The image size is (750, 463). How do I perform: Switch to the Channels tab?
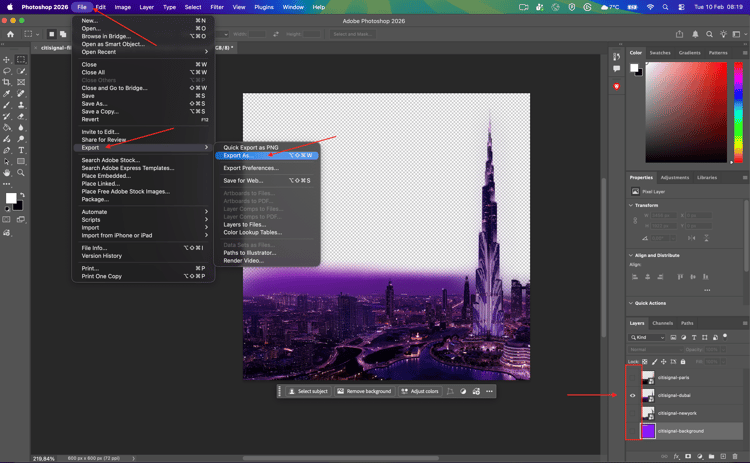click(662, 323)
